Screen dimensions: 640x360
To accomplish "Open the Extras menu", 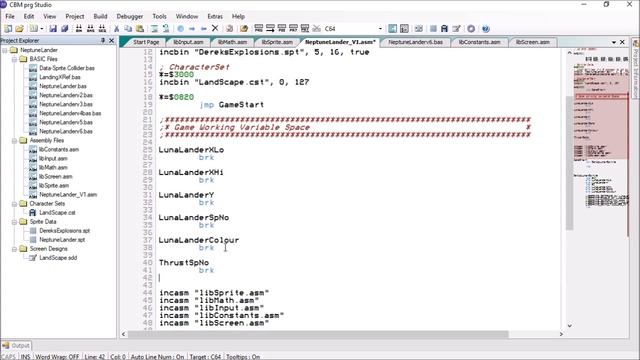I will pos(215,16).
